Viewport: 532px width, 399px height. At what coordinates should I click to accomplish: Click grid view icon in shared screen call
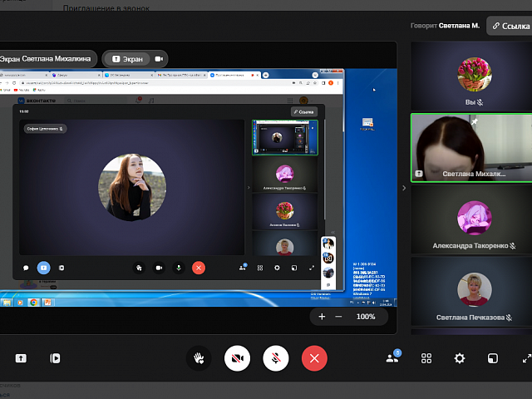click(x=260, y=268)
